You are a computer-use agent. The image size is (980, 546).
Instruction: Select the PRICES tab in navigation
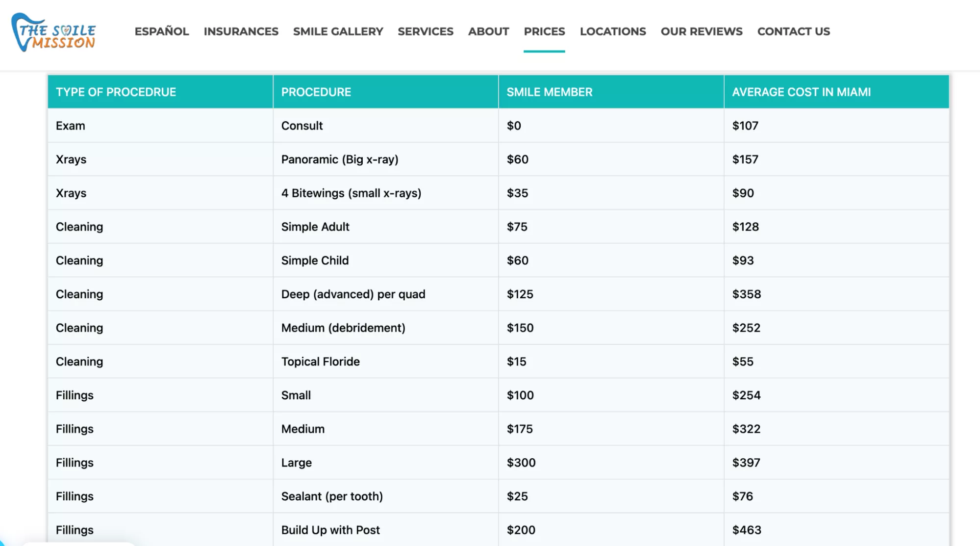tap(544, 31)
